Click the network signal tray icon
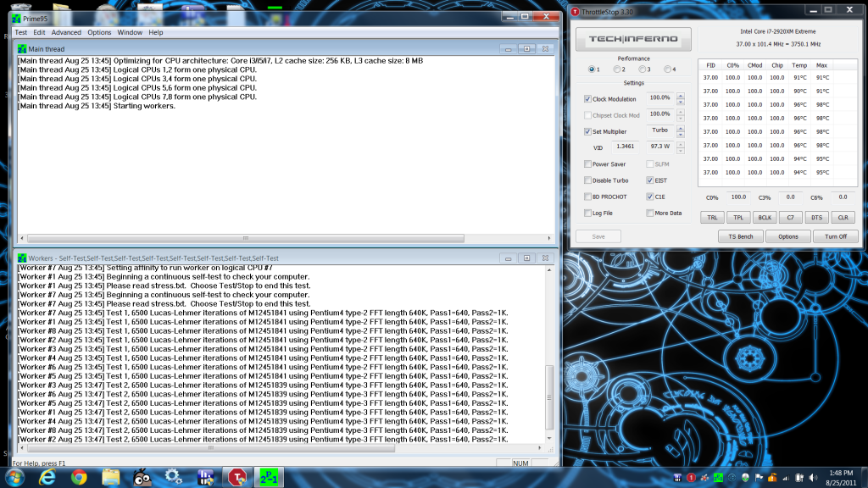Viewport: 868px width, 488px height. point(786,478)
